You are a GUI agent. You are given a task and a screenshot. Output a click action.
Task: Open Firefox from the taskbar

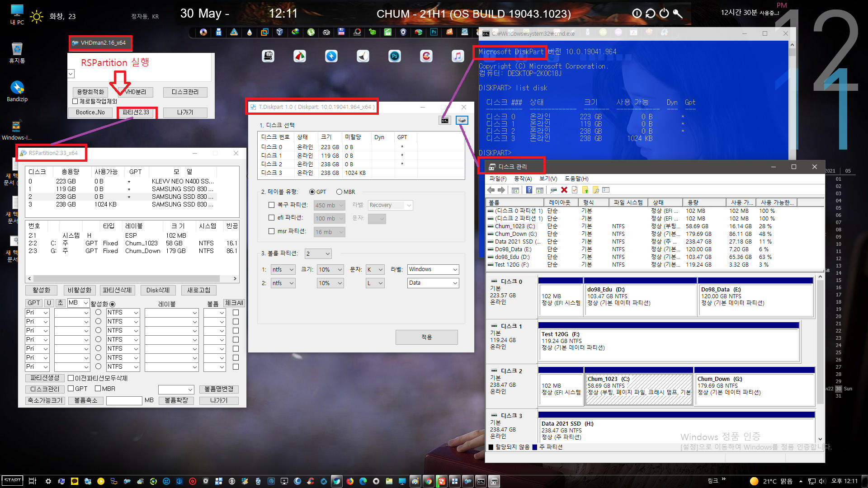(x=349, y=481)
